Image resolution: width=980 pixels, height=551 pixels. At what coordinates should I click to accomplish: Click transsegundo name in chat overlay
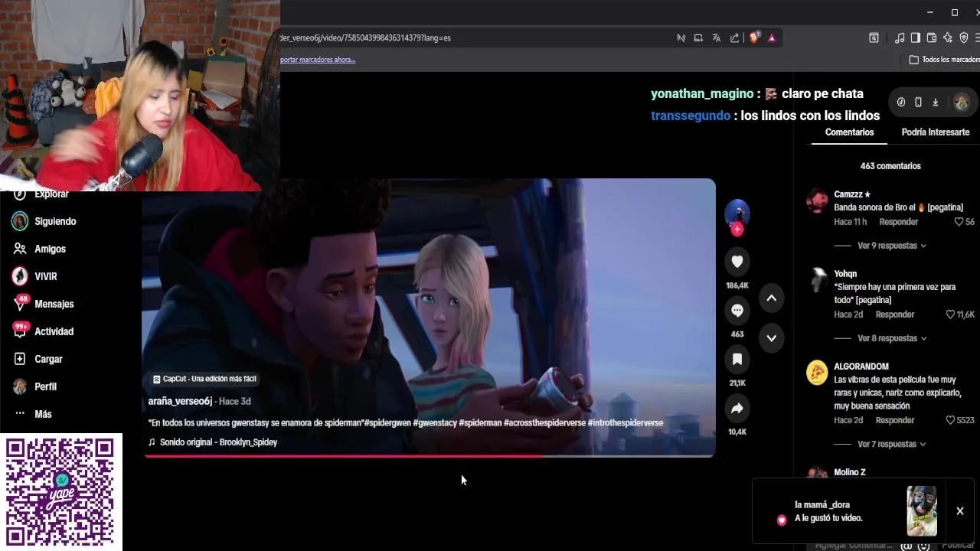click(691, 116)
